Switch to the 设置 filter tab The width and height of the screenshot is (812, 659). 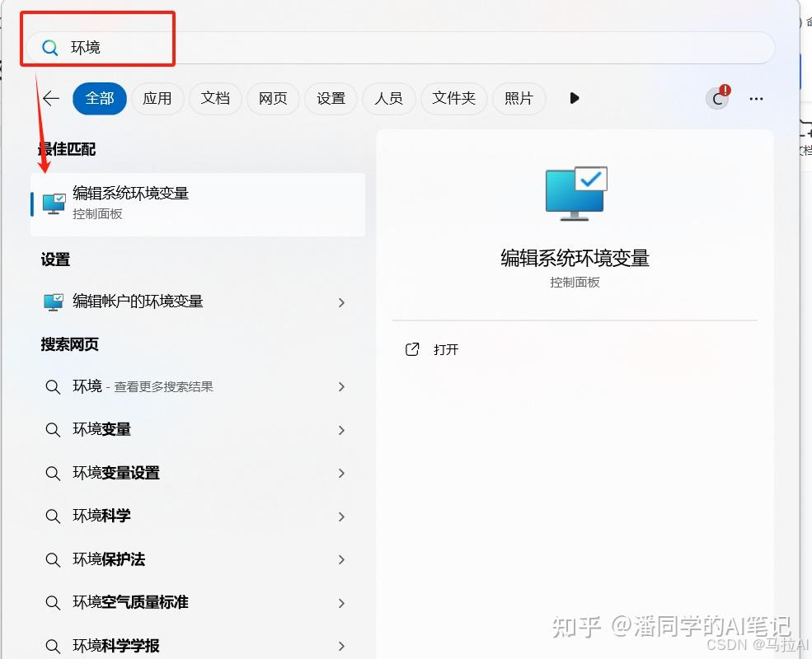331,98
